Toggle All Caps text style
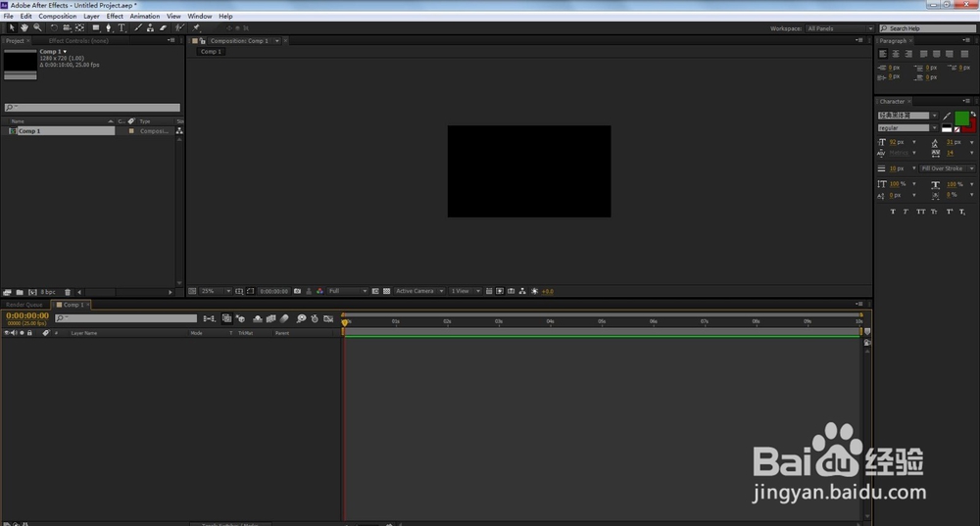 pyautogui.click(x=920, y=212)
